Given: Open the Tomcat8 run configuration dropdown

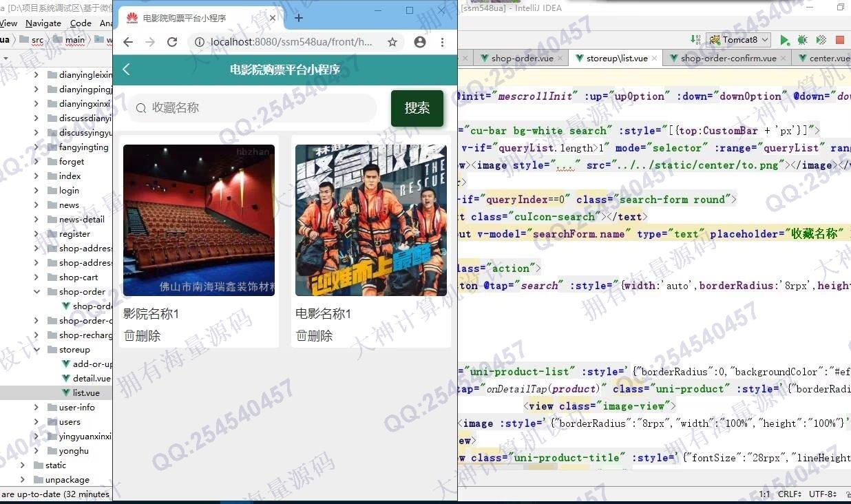Looking at the screenshot, I should pyautogui.click(x=739, y=40).
